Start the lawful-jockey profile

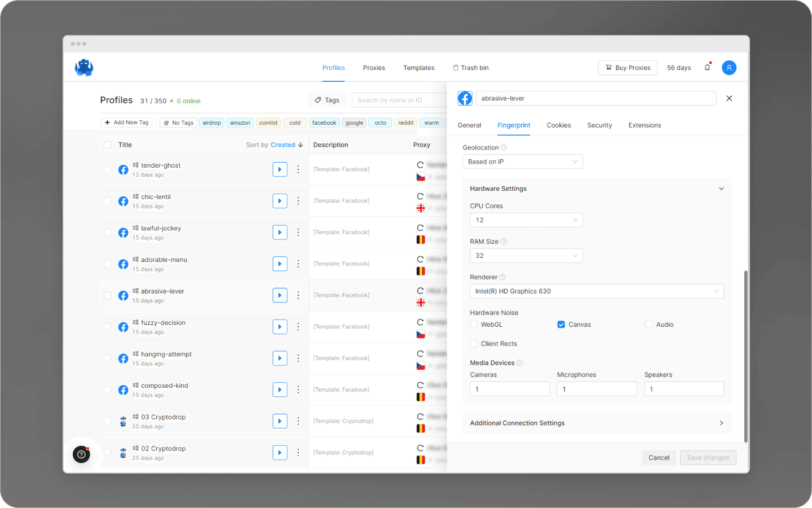tap(280, 233)
